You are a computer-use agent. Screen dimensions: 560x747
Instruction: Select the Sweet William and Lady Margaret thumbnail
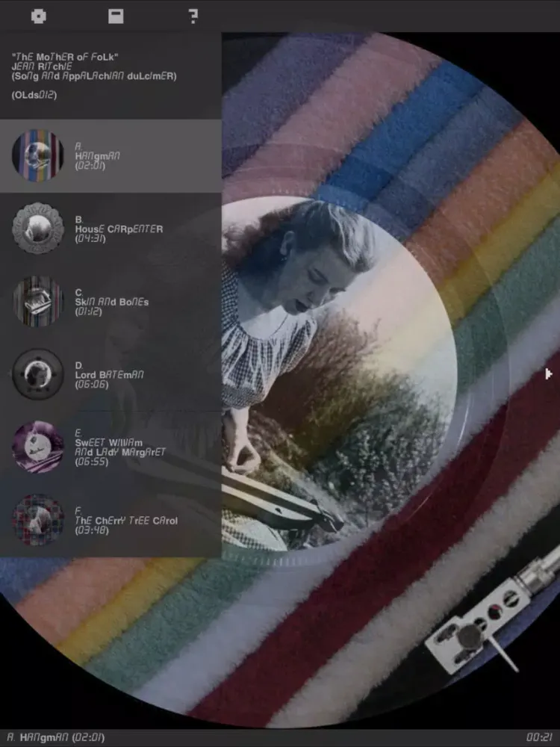(37, 447)
